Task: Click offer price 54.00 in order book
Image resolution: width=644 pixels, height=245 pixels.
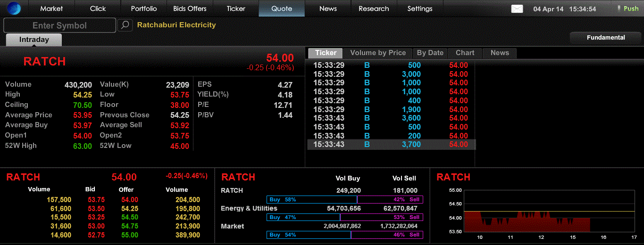Action: coord(129,200)
